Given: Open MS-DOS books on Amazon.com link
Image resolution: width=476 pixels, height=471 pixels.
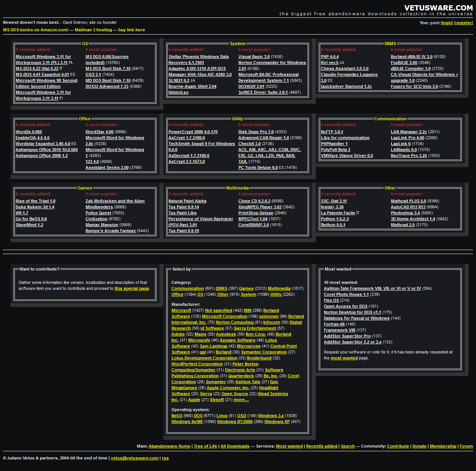Looking at the screenshot, I should tap(36, 30).
